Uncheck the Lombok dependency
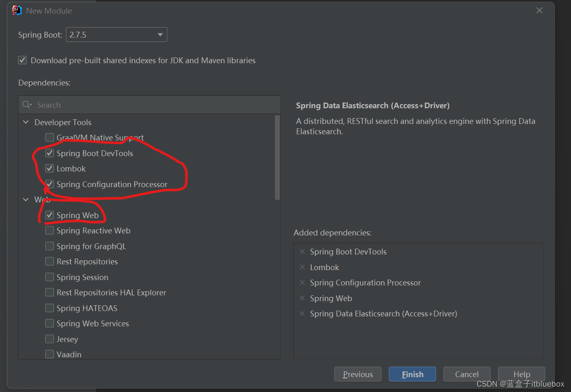Screen dimensions: 571x392 pos(49,168)
